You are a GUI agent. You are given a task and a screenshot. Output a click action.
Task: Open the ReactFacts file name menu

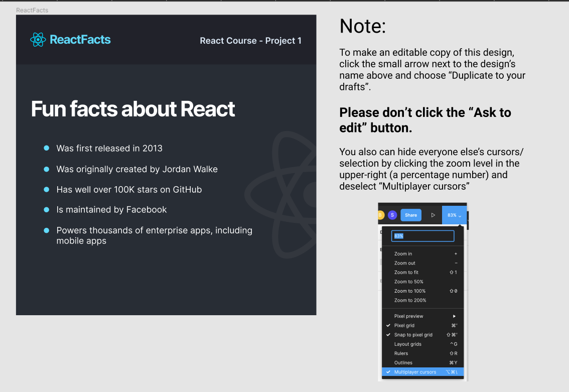[32, 10]
